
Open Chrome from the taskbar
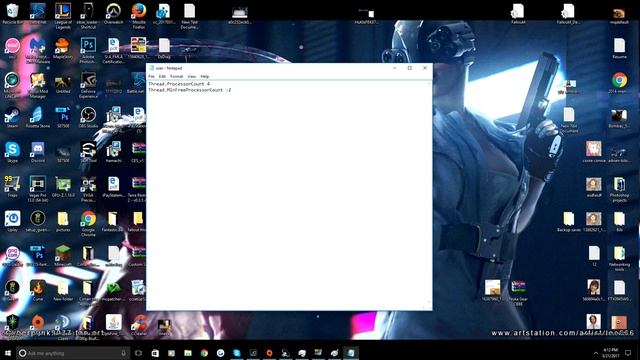click(204, 353)
